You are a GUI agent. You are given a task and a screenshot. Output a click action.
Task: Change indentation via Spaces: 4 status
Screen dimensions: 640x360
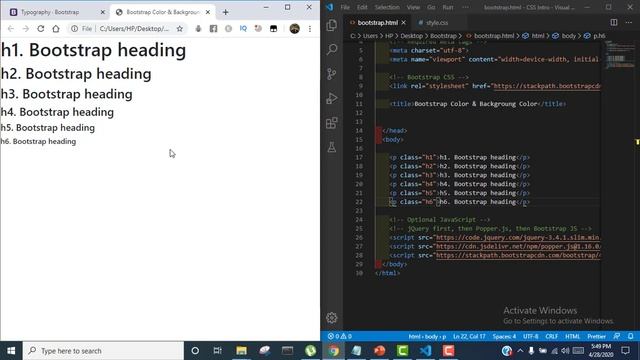coord(504,336)
